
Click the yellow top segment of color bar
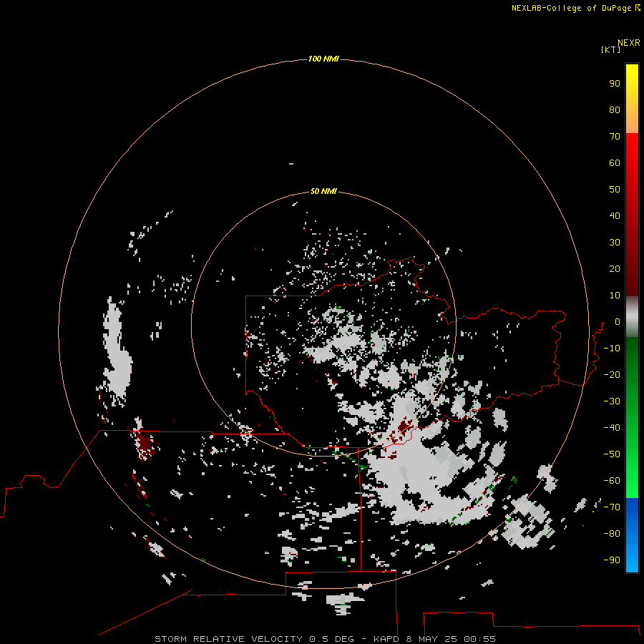pyautogui.click(x=632, y=99)
